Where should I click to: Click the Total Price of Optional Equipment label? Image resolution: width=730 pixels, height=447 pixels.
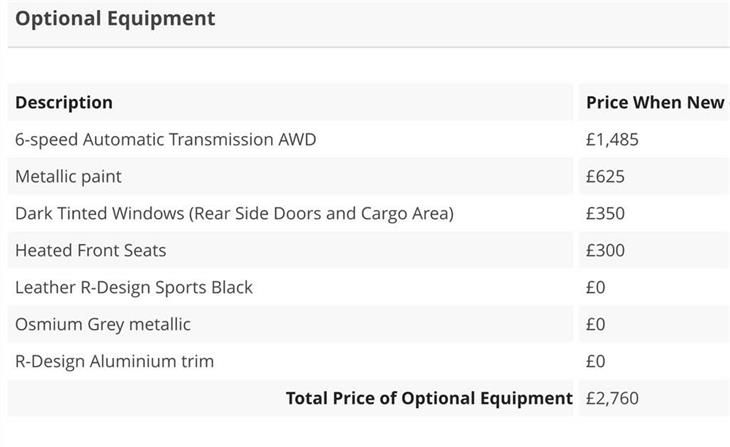[429, 398]
